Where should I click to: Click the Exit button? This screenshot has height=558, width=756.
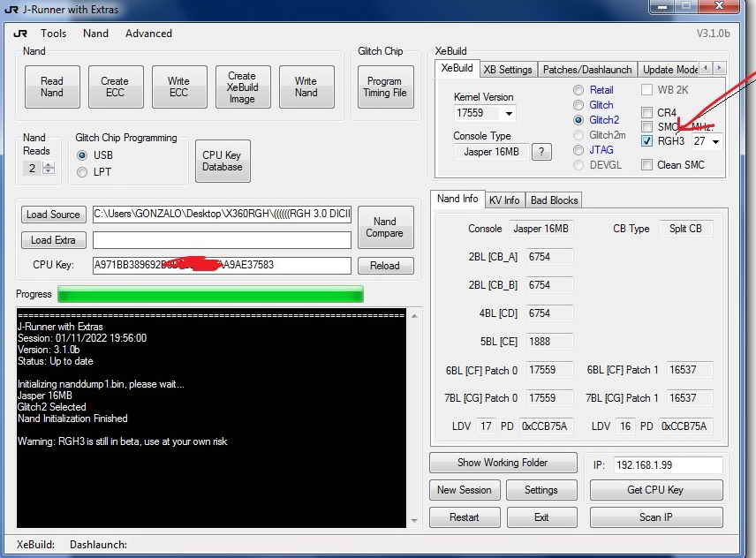541,517
